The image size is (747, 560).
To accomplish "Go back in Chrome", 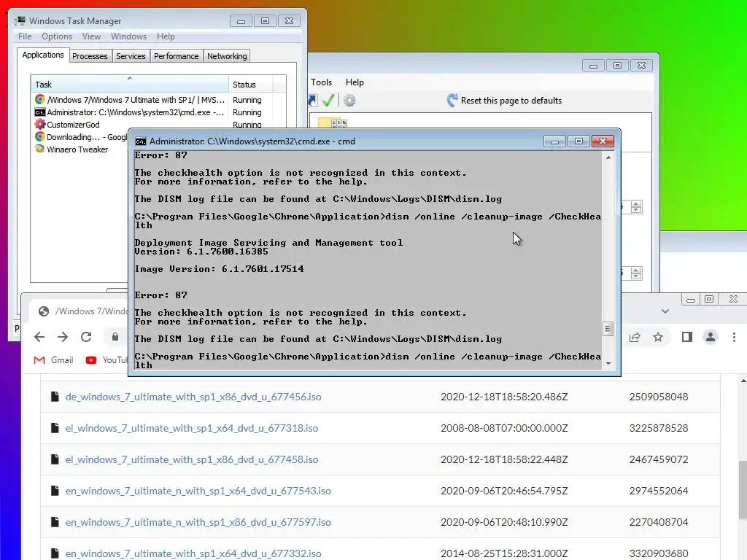I will pos(39,337).
